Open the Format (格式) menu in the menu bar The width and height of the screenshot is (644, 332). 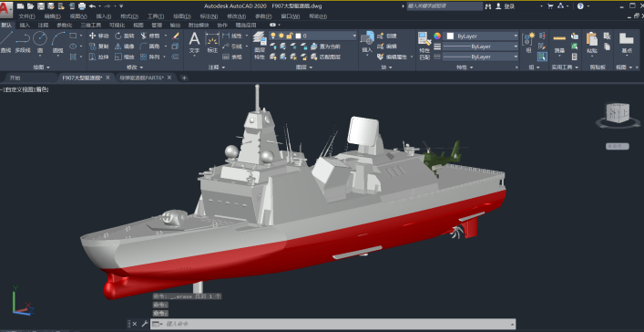129,16
